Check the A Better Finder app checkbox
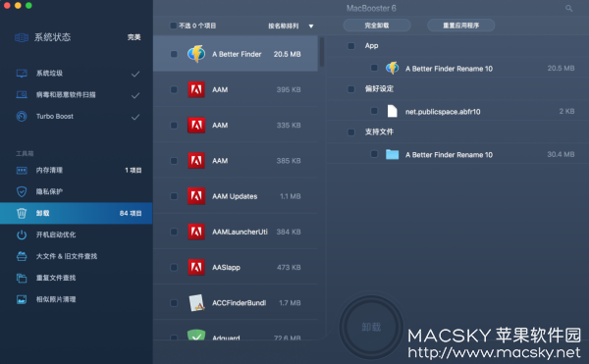Image resolution: width=589 pixels, height=364 pixels. (174, 54)
